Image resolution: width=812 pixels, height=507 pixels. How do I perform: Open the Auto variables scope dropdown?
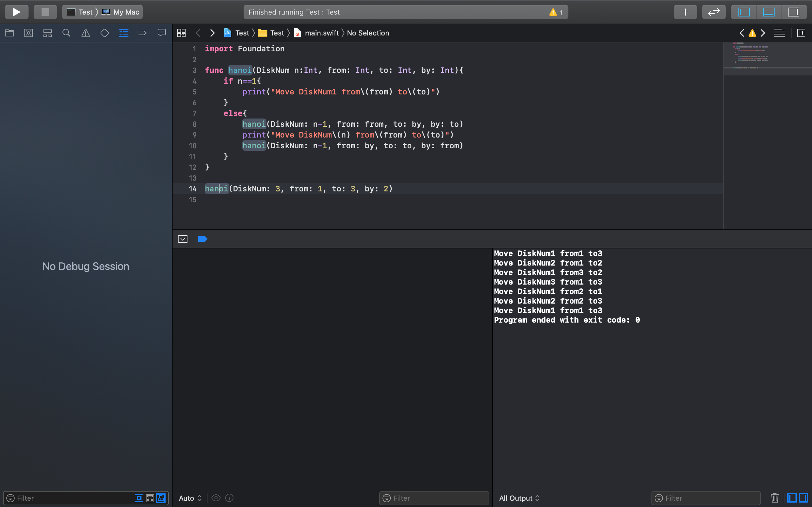pos(190,498)
